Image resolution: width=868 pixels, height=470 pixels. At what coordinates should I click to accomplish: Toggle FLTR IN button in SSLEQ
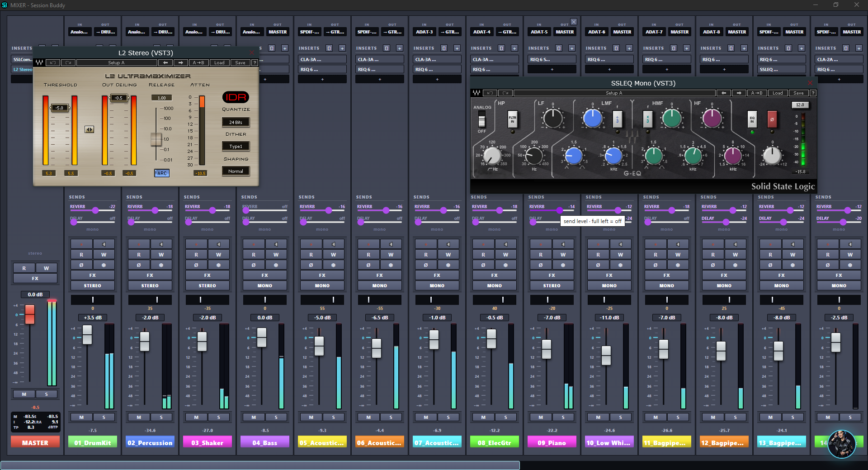point(512,120)
